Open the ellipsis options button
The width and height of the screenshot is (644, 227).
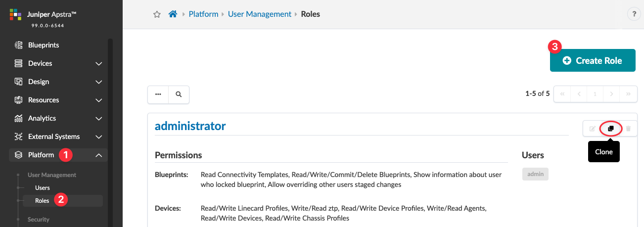click(x=158, y=93)
